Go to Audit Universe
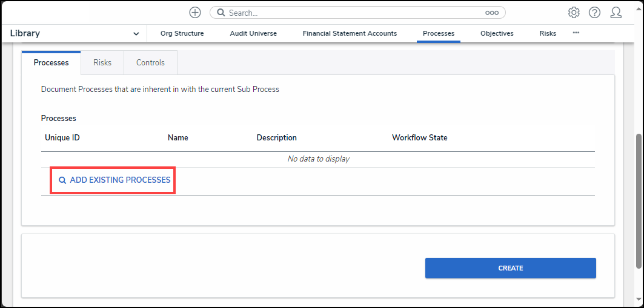The height and width of the screenshot is (308, 644). (253, 34)
